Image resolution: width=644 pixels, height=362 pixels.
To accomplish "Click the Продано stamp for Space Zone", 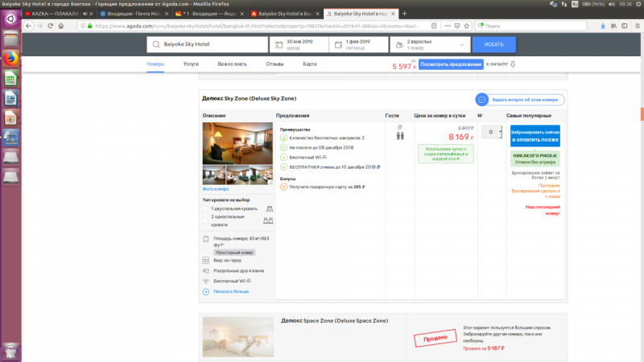I will click(435, 338).
